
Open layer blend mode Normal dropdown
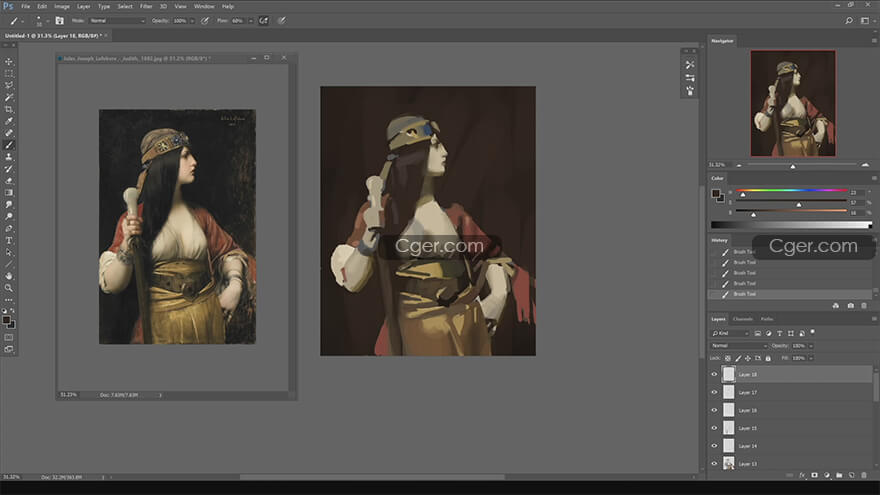[739, 346]
